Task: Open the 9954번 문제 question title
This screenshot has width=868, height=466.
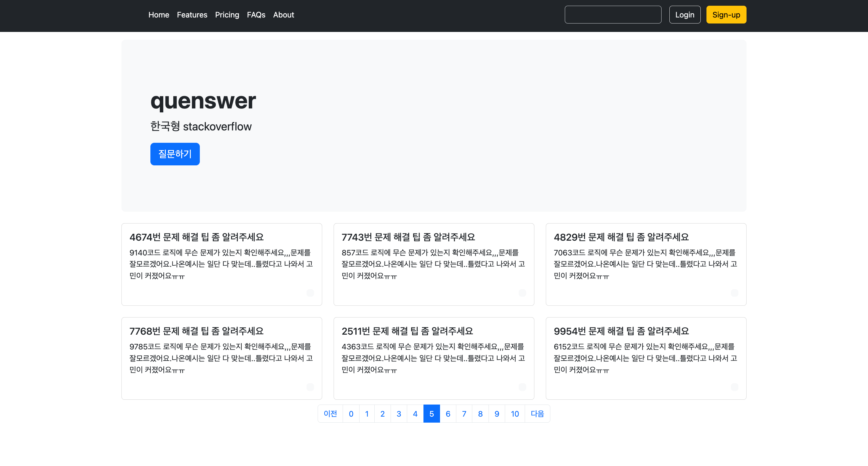Action: [x=621, y=331]
